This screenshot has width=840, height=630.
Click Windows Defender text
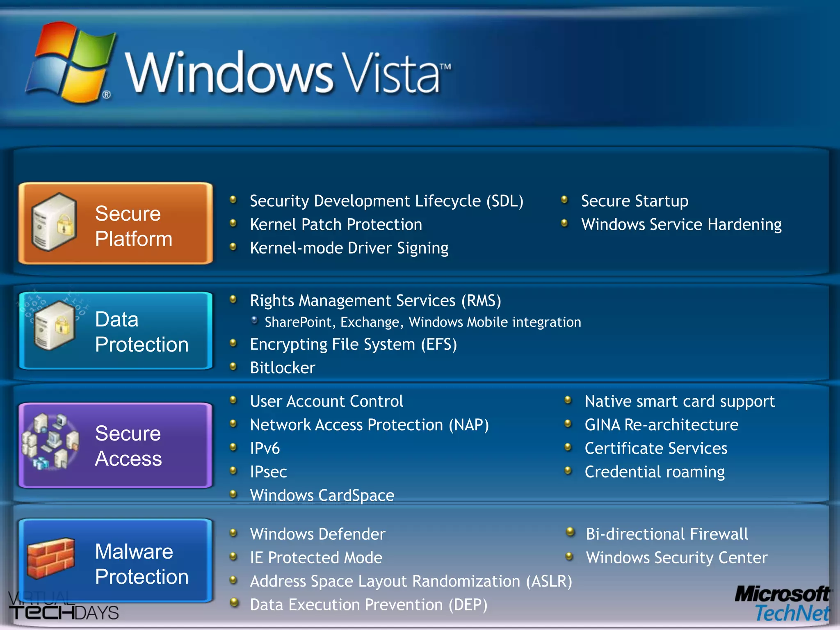pos(318,534)
